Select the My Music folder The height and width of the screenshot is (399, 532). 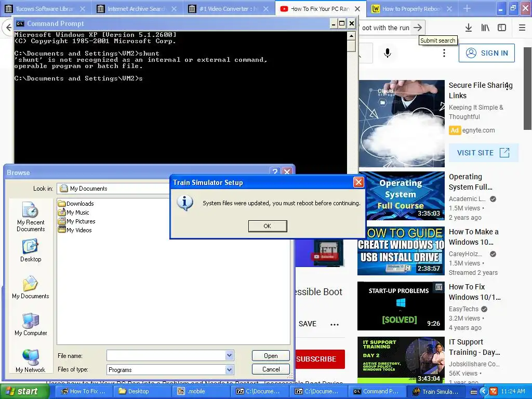(x=74, y=212)
